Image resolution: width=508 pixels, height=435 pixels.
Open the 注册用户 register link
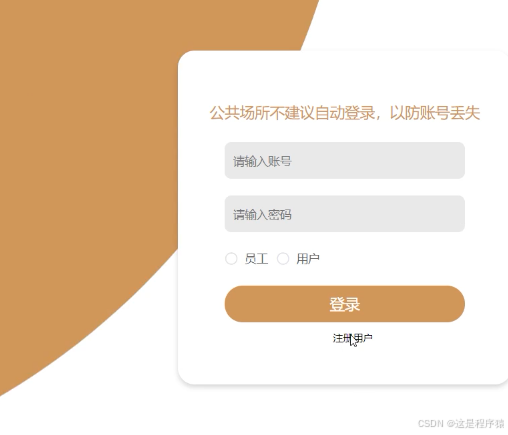[x=352, y=339]
